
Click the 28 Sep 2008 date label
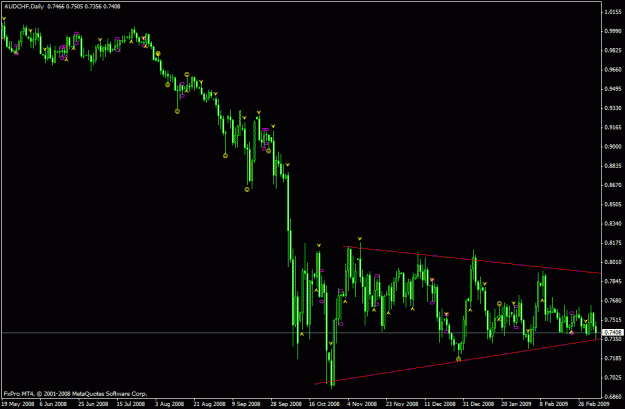click(285, 404)
